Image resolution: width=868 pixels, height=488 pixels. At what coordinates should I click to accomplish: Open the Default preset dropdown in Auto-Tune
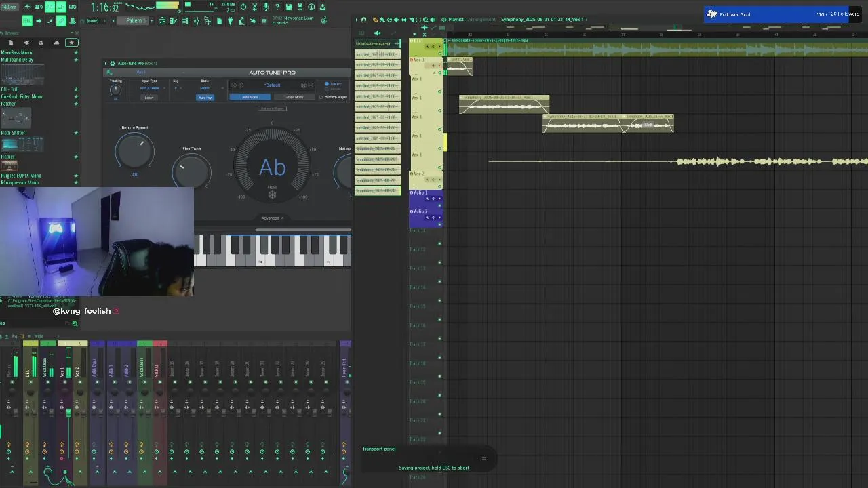[x=272, y=85]
